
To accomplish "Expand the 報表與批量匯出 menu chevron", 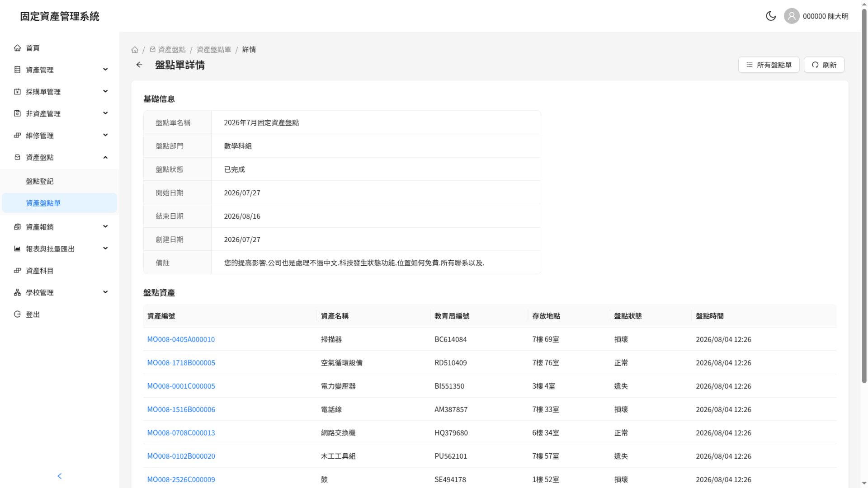I will point(105,249).
